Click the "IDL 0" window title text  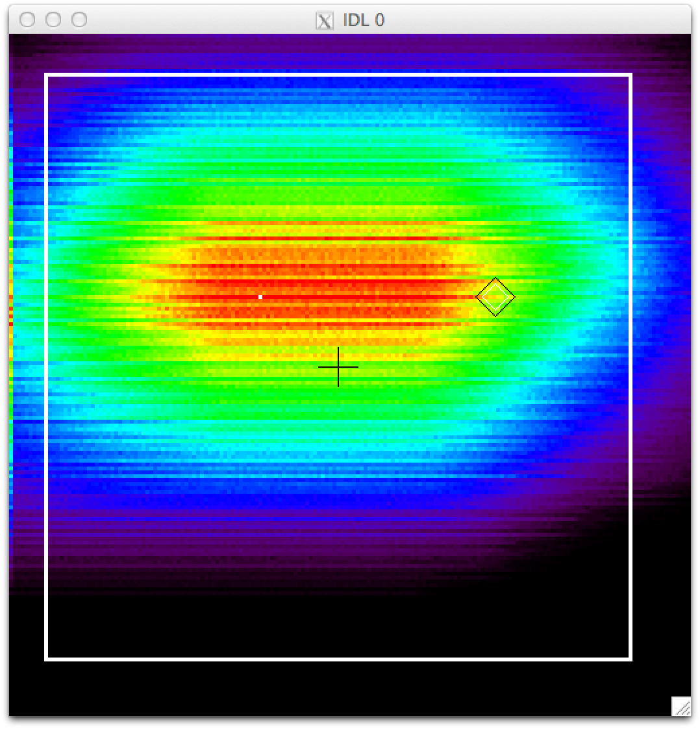click(x=364, y=20)
